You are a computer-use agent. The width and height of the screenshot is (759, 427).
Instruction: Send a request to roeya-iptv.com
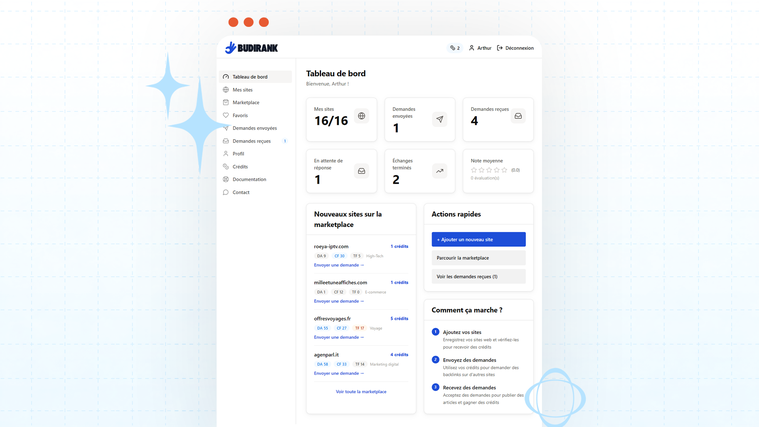[x=339, y=265]
